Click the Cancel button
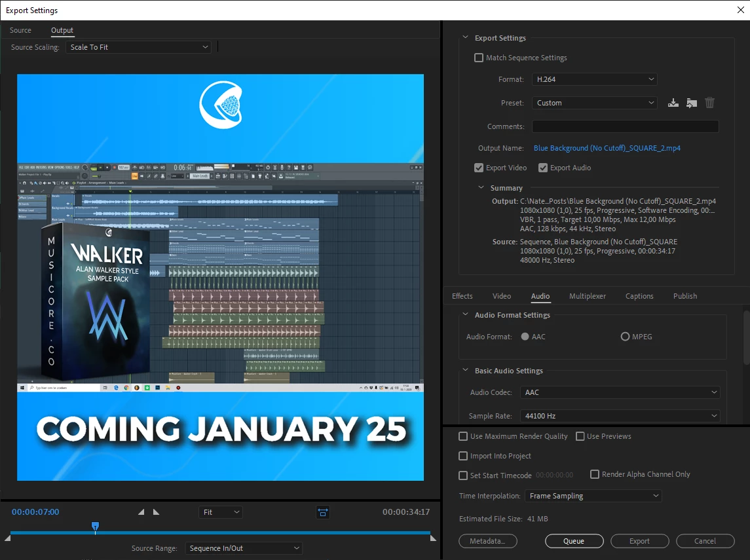 click(x=705, y=541)
